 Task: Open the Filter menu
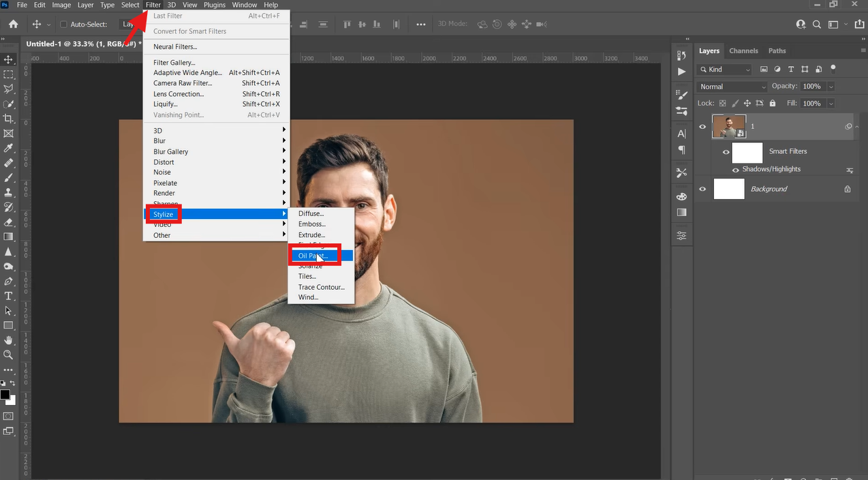point(153,5)
